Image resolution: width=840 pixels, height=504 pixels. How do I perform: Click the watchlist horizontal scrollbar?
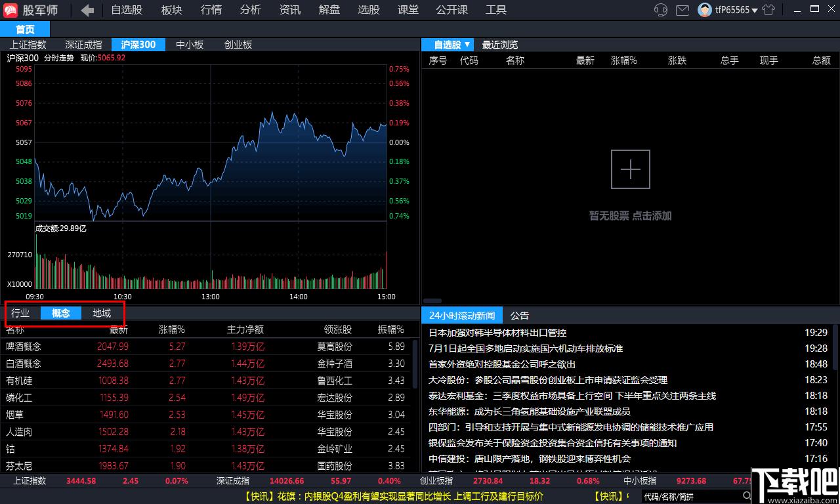[x=432, y=301]
